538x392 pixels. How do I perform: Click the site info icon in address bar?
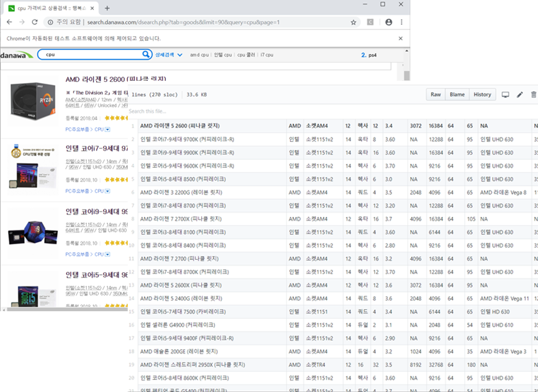(50, 22)
